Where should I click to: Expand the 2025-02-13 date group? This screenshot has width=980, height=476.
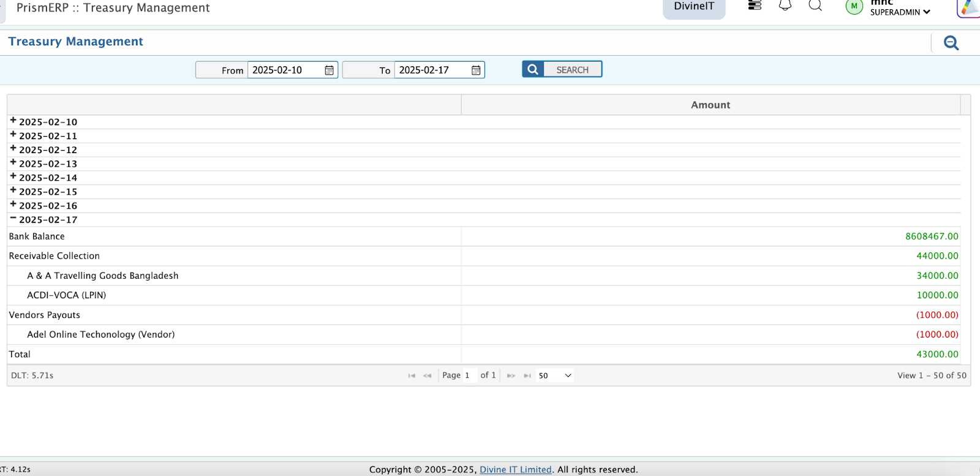coord(13,162)
